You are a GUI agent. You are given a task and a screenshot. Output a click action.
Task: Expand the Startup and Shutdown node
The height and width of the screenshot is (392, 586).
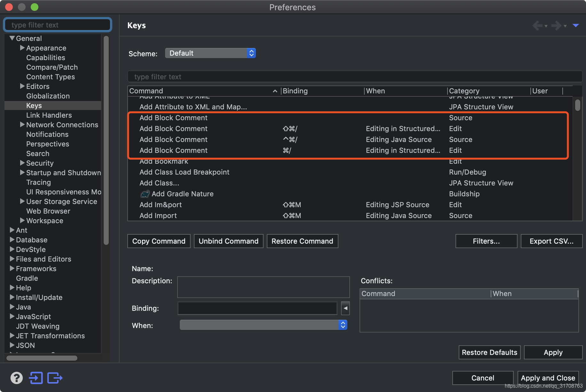point(22,173)
